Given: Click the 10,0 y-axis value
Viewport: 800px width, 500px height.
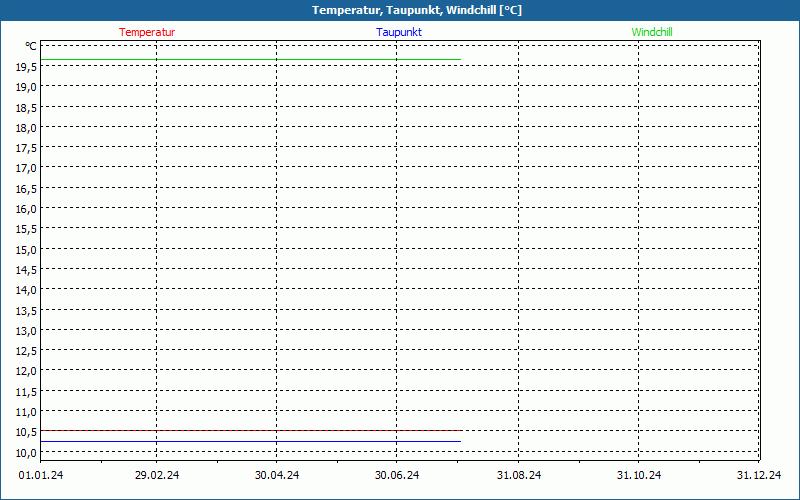Looking at the screenshot, I should tap(26, 453).
